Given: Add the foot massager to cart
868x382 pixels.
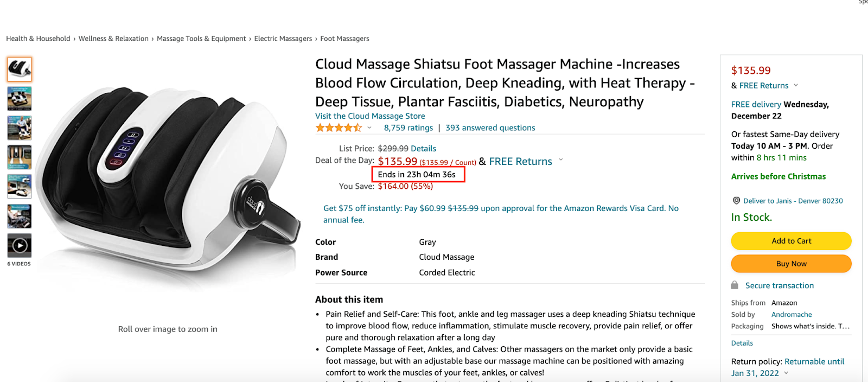Looking at the screenshot, I should click(790, 240).
